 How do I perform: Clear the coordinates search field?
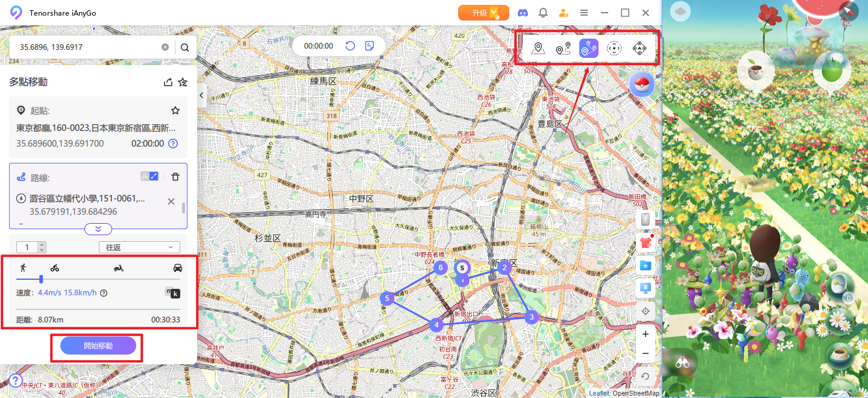[x=165, y=47]
